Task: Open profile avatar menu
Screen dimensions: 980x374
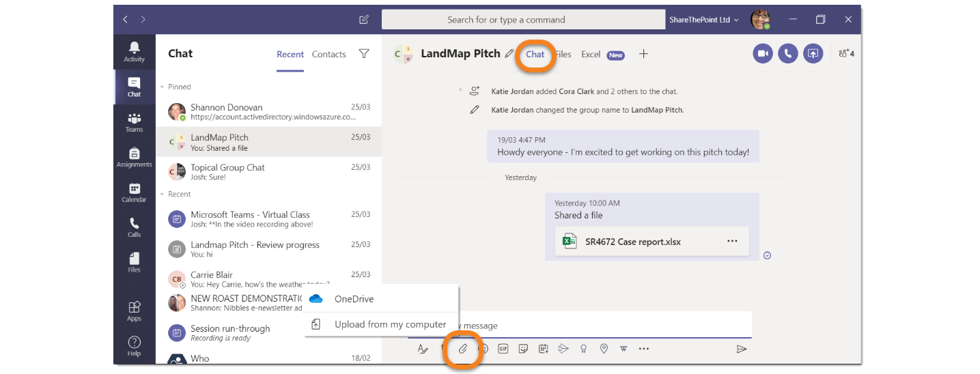Action: pos(761,20)
